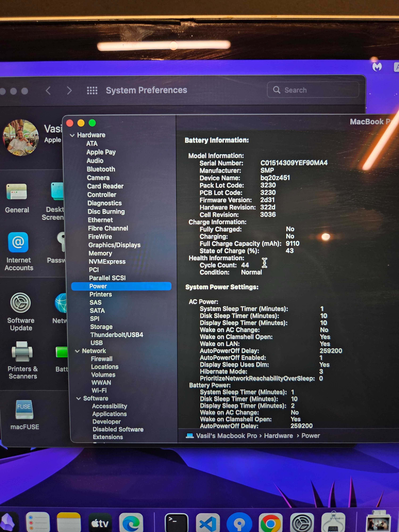399x532 pixels.
Task: Click the Condition value Normal
Action: tap(252, 272)
